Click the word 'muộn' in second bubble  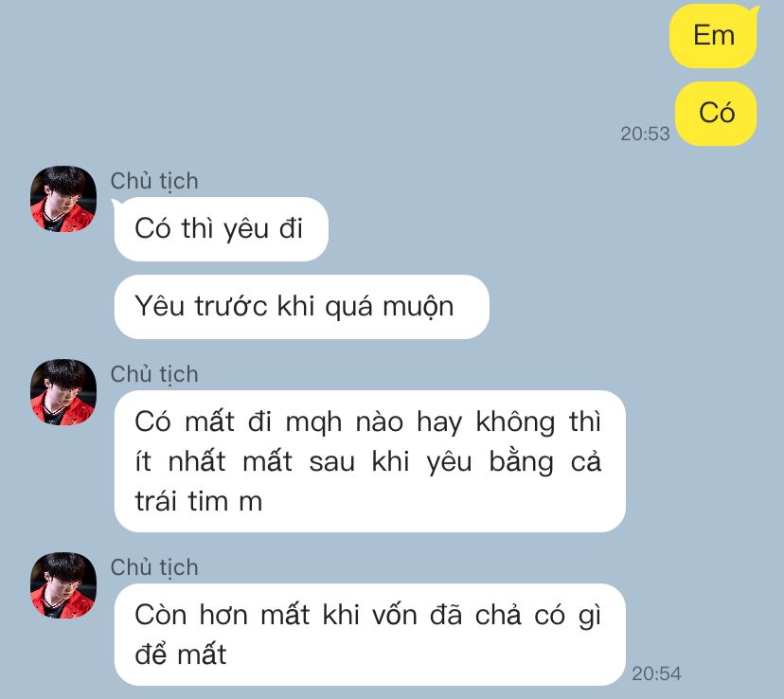(x=419, y=307)
